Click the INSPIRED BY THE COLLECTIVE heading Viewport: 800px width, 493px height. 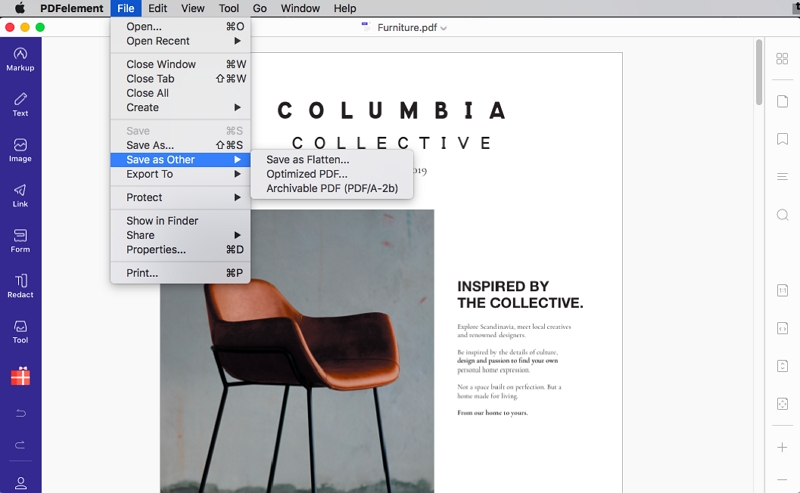520,294
